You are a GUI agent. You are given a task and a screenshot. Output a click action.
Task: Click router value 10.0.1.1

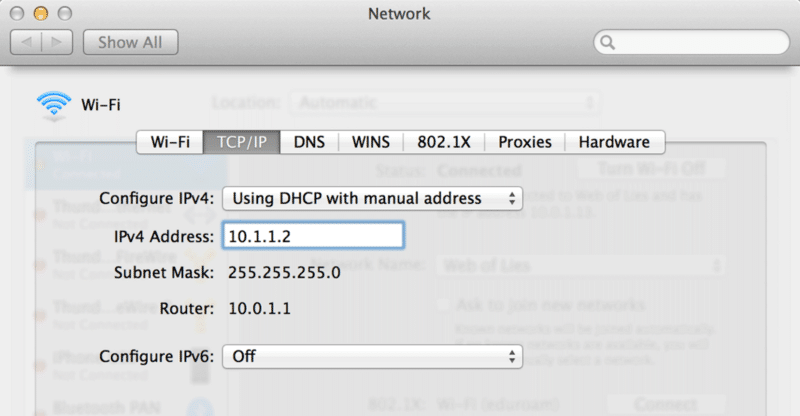coord(260,308)
